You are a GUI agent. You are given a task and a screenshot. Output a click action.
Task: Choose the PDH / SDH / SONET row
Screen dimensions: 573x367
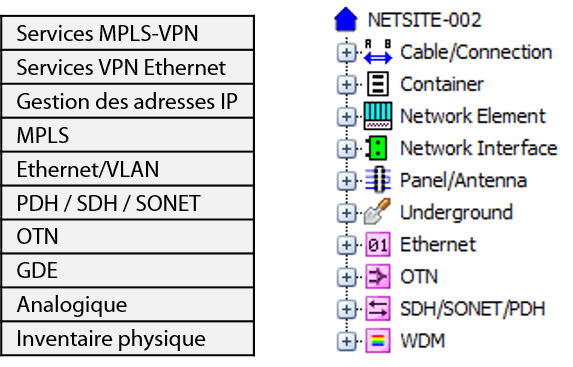(x=128, y=203)
